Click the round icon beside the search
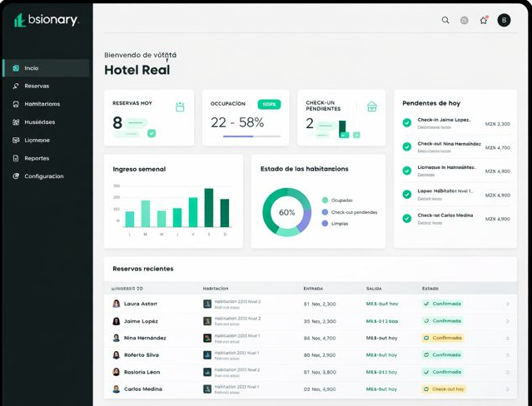The image size is (532, 406). (465, 20)
